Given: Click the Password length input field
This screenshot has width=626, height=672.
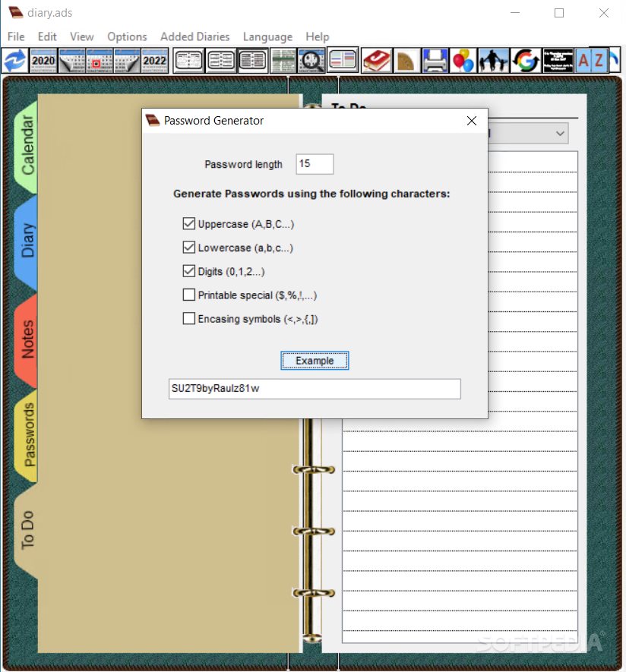Looking at the screenshot, I should [x=315, y=164].
